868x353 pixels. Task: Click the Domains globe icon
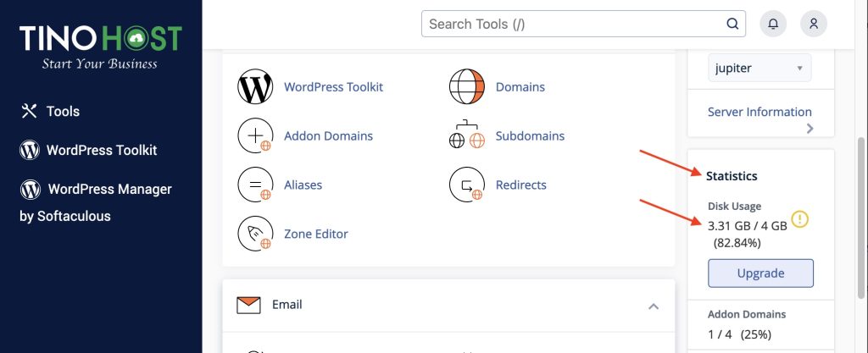467,86
